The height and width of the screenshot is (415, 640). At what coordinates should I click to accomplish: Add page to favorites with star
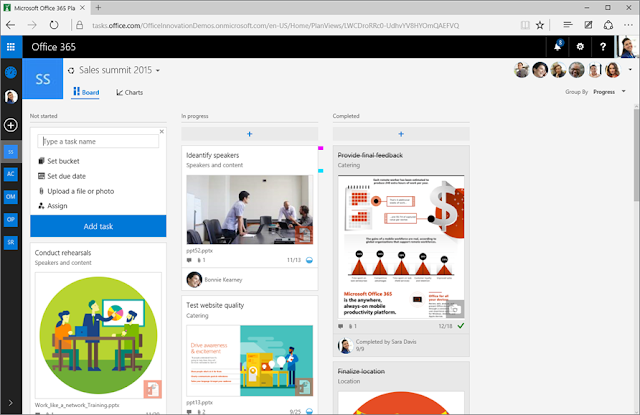point(540,25)
